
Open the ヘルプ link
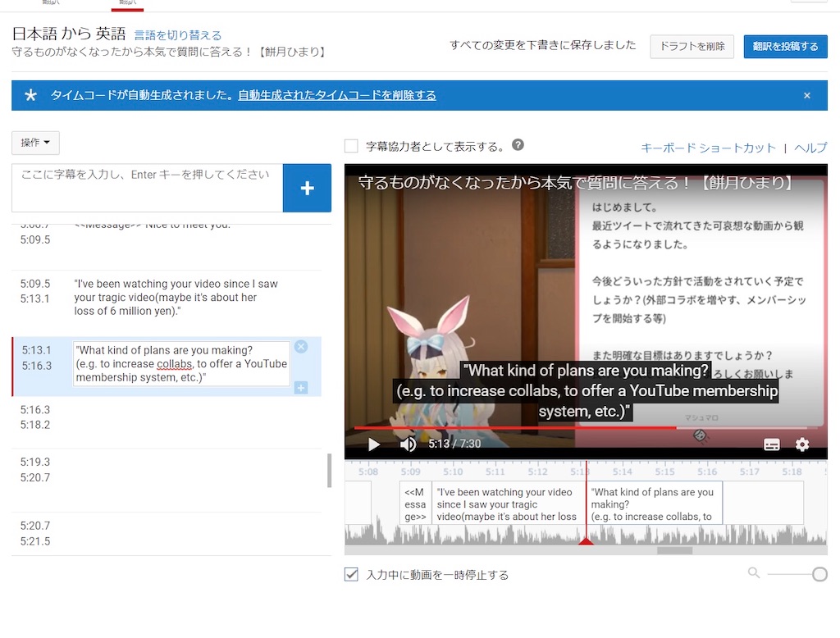[810, 148]
